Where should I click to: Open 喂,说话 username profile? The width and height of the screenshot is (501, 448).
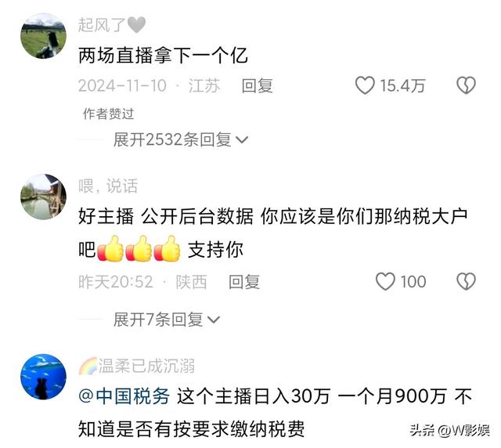[108, 186]
